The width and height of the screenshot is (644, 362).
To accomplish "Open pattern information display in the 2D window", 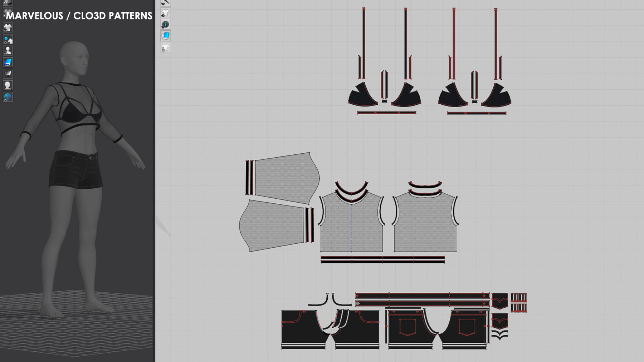I will [x=165, y=24].
